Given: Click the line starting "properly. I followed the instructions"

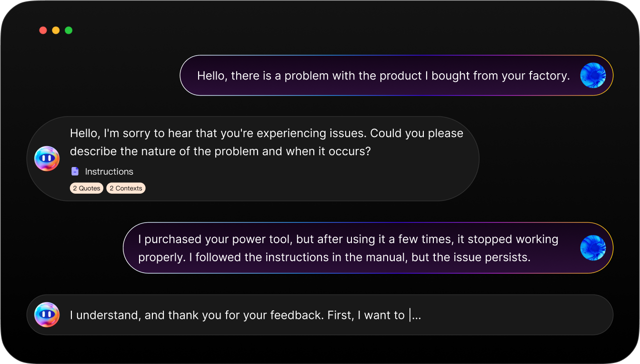Looking at the screenshot, I should (x=334, y=257).
